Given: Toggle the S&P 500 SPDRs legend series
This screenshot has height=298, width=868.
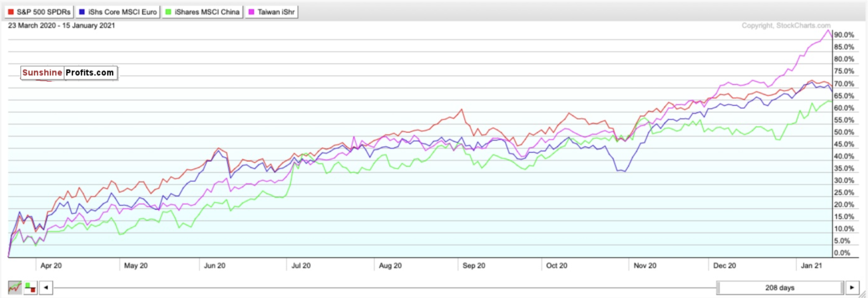Looking at the screenshot, I should pyautogui.click(x=39, y=12).
